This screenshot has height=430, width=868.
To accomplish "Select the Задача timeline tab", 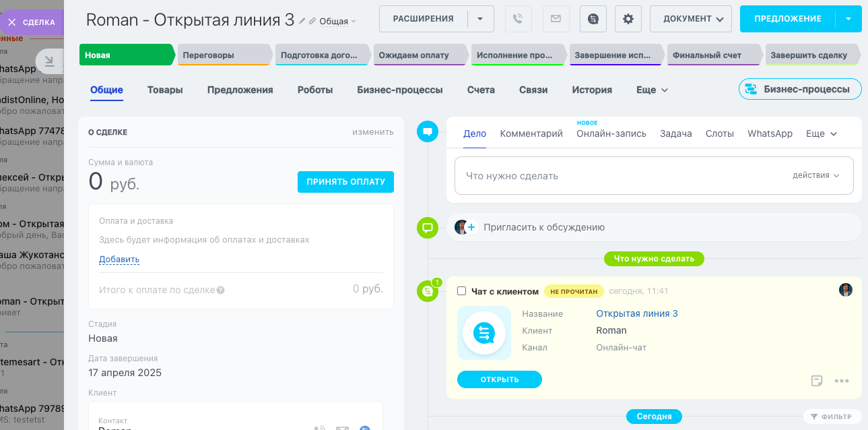I will coord(676,133).
